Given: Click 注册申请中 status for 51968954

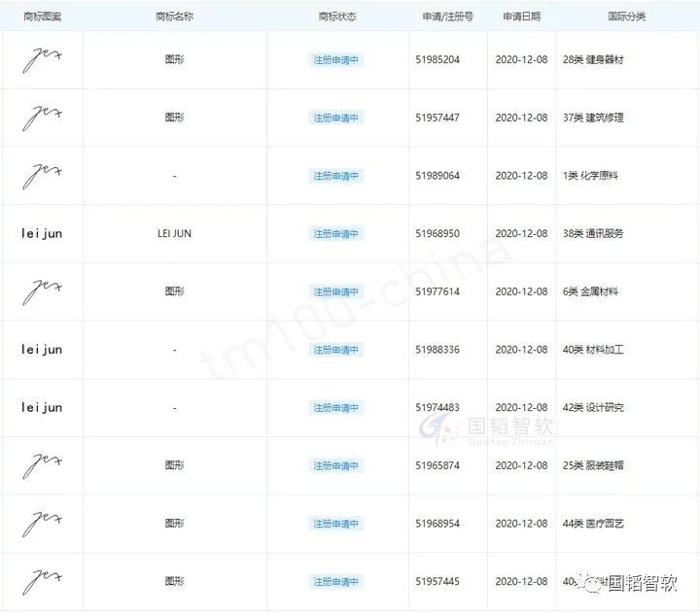Looking at the screenshot, I should point(335,524).
